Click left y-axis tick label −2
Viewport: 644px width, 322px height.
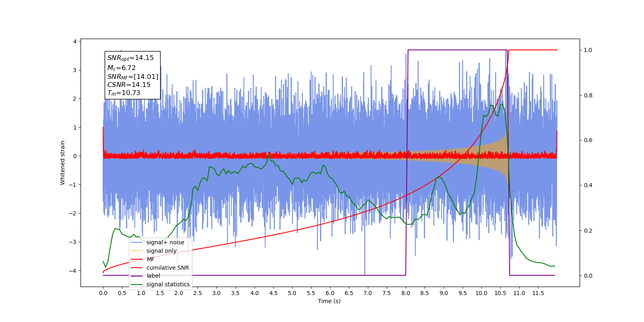[73, 213]
